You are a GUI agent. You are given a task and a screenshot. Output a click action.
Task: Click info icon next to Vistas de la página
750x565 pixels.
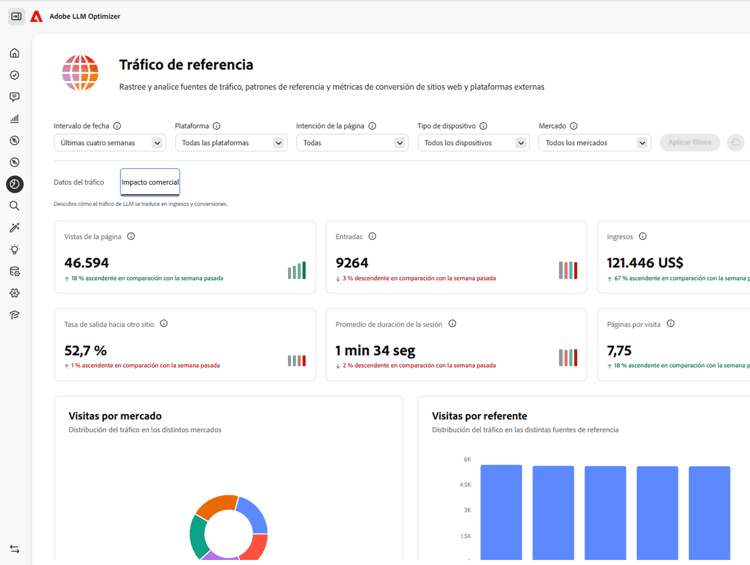tap(131, 236)
